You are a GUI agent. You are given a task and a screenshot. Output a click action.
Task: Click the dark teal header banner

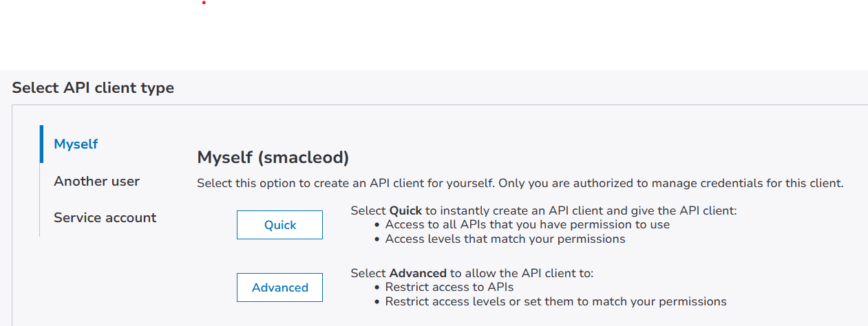pos(434,34)
